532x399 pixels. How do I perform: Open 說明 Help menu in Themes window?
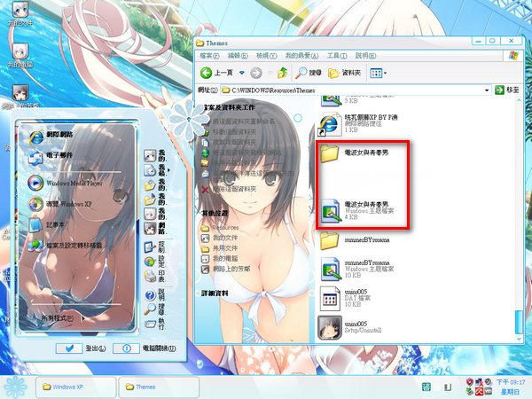point(365,55)
